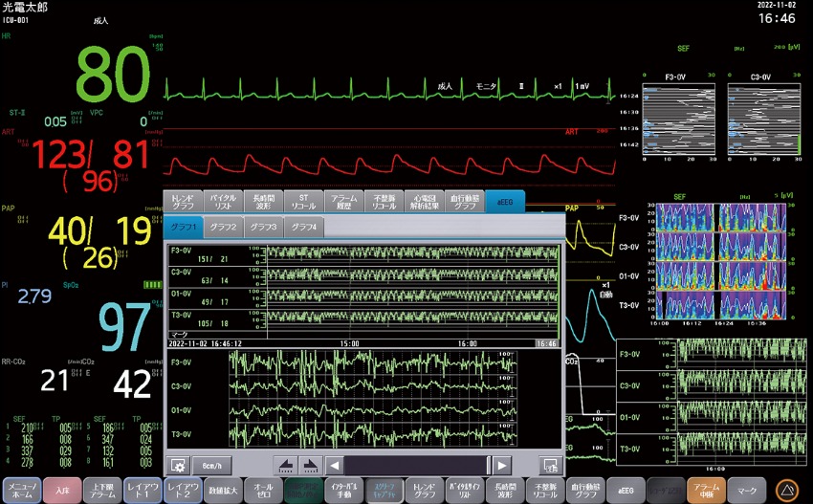Viewport: 813px width, 504px height.
Task: Change the 6cm/h sweep speed setting
Action: click(x=211, y=466)
